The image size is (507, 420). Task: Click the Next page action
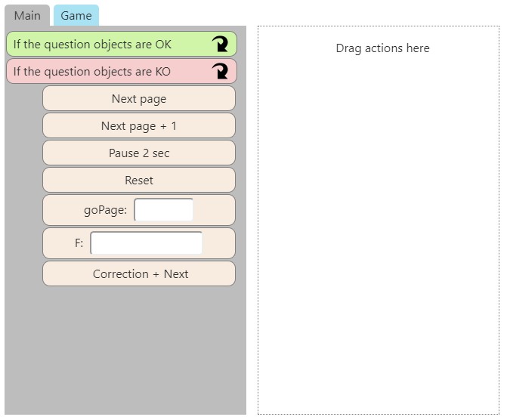click(x=139, y=99)
